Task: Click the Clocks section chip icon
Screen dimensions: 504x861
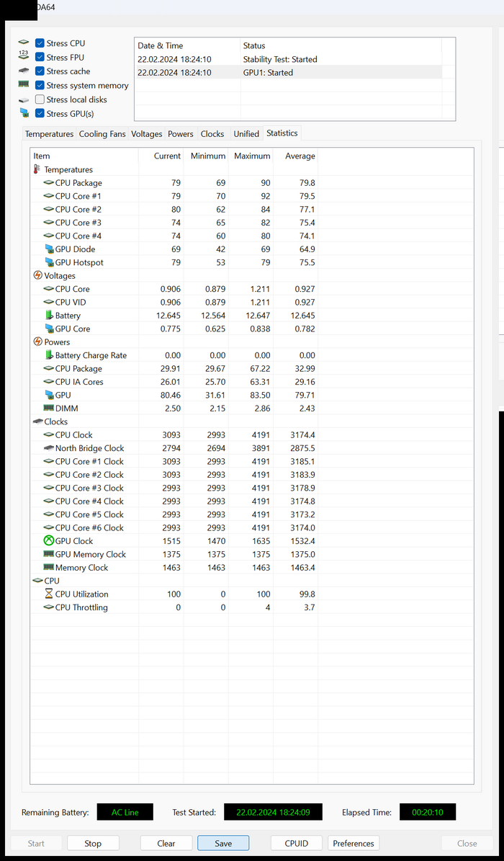Action: click(x=38, y=421)
